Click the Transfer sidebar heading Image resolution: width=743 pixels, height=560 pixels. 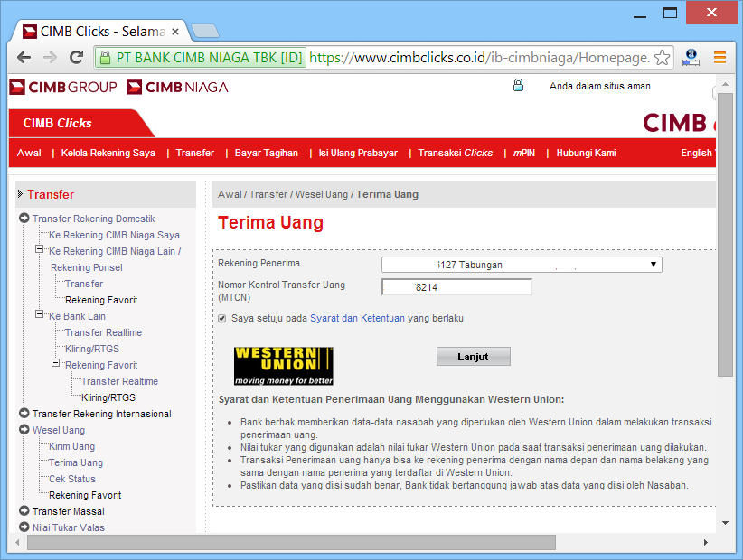51,194
